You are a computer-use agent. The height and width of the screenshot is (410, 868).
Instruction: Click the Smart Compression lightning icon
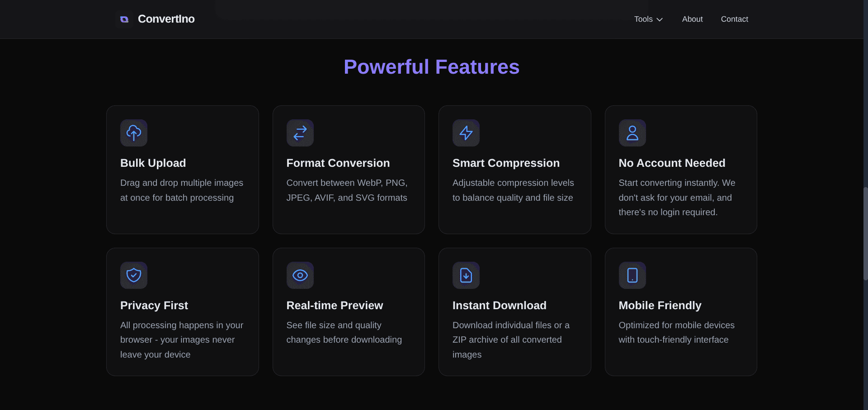466,132
